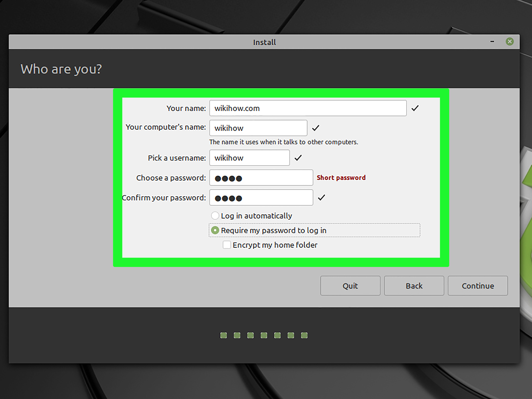Click Continue to proceed with install
The height and width of the screenshot is (399, 532).
(478, 286)
